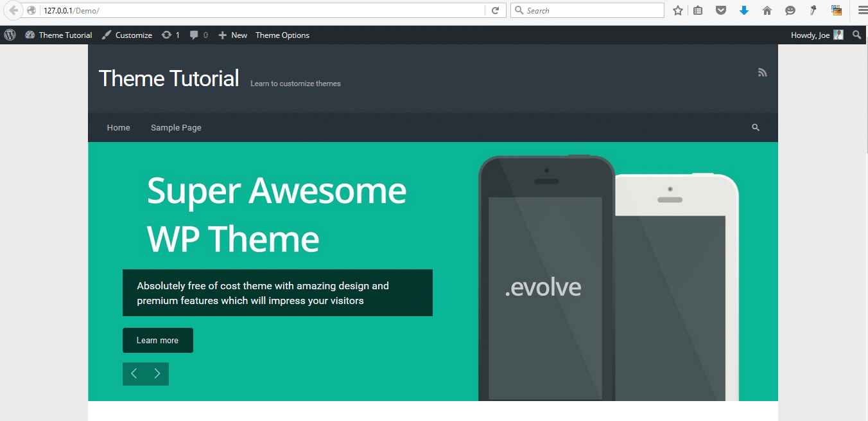Click the admin bar search magnifier
This screenshot has height=421, width=868.
pos(856,35)
